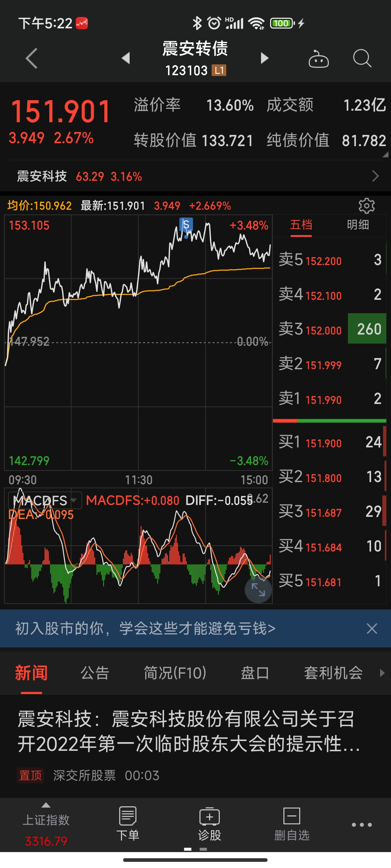Tap the MACD histogram sub-chart
This screenshot has height=868, width=391.
pyautogui.click(x=138, y=545)
